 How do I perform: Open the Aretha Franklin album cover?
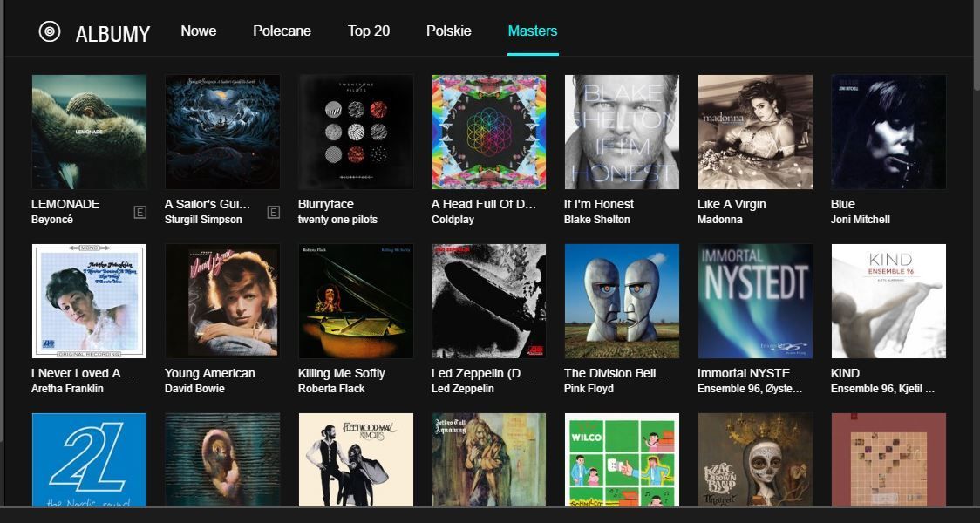click(x=90, y=302)
